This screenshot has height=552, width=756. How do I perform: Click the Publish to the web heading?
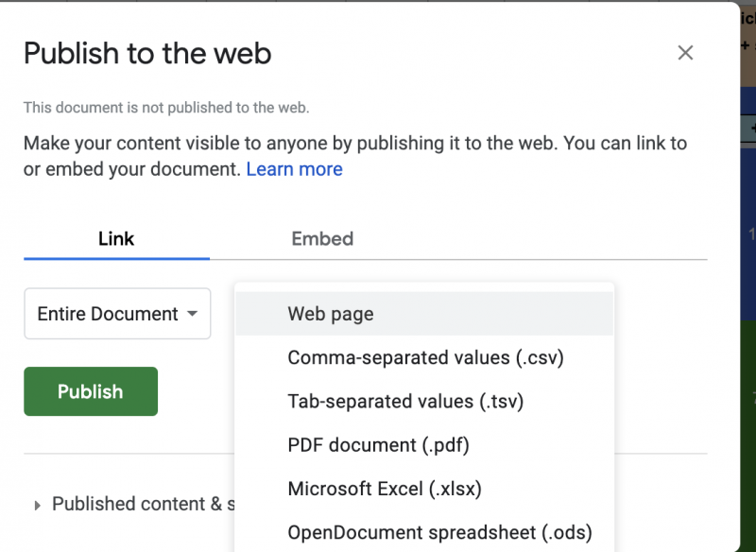(x=147, y=53)
